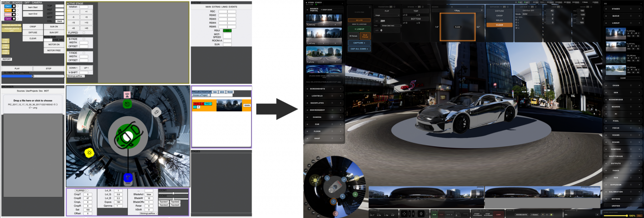Click the -10 rotation button in Active Stage
Image resolution: width=644 pixels, height=218 pixels.
click(73, 23)
